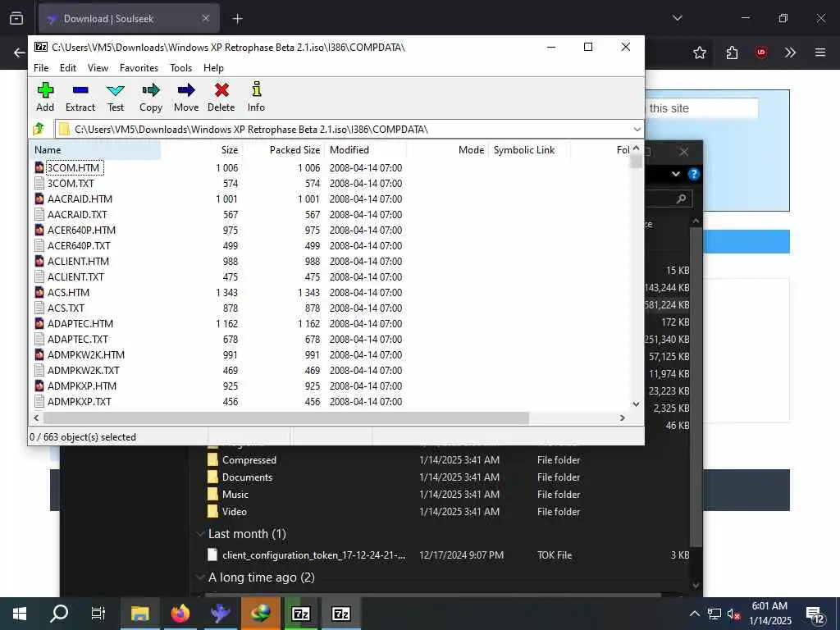The height and width of the screenshot is (630, 840).
Task: Open the Help menu
Action: [x=213, y=68]
